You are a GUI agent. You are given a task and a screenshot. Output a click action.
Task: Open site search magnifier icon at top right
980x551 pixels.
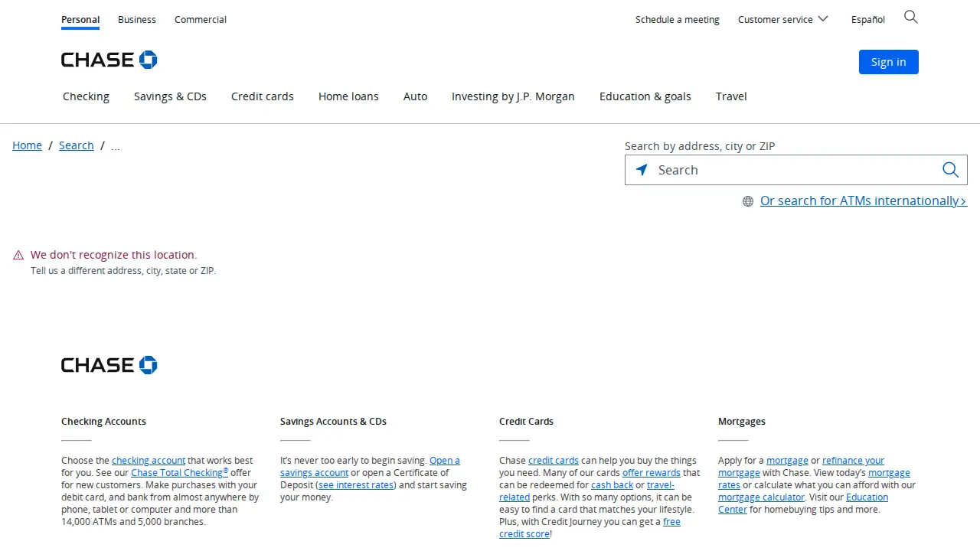pyautogui.click(x=910, y=17)
